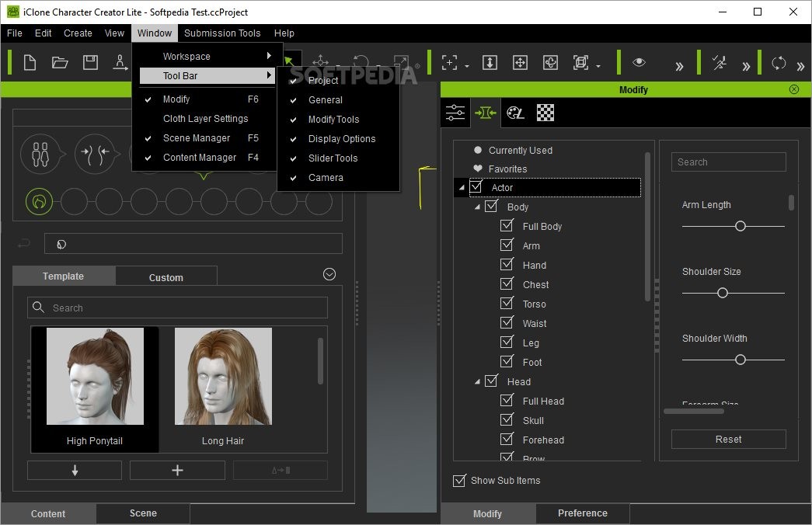Switch to the Scene tab

tap(143, 513)
